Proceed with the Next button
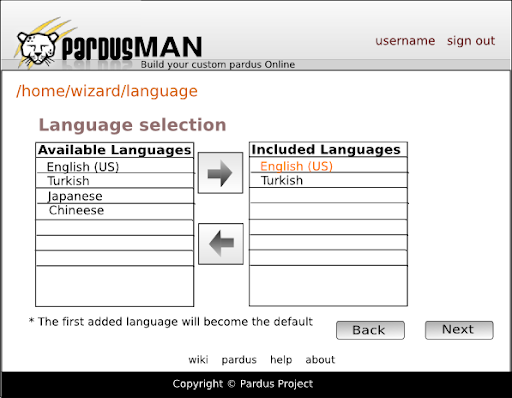 click(x=459, y=330)
